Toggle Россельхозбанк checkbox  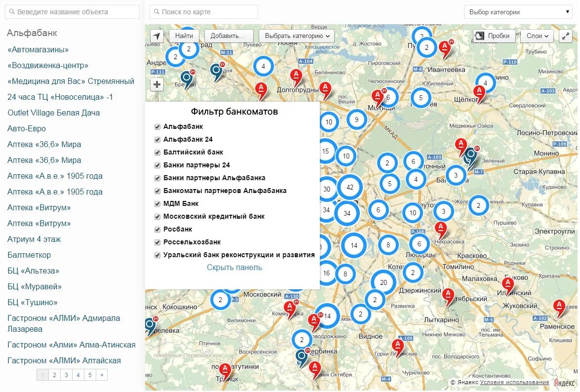(x=157, y=242)
